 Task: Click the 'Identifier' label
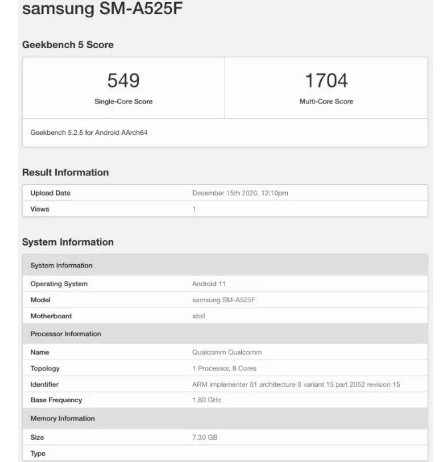pos(44,384)
